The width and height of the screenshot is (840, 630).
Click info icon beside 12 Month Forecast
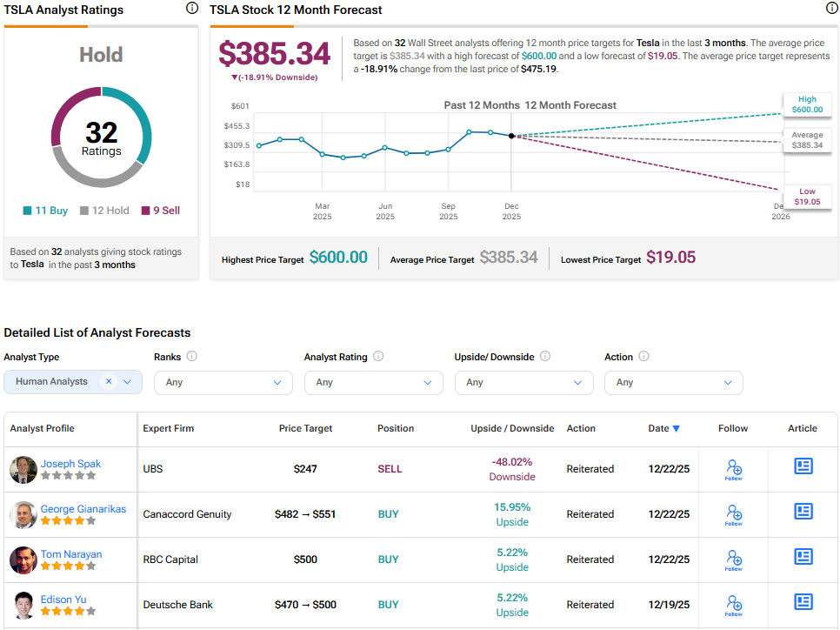click(x=831, y=9)
